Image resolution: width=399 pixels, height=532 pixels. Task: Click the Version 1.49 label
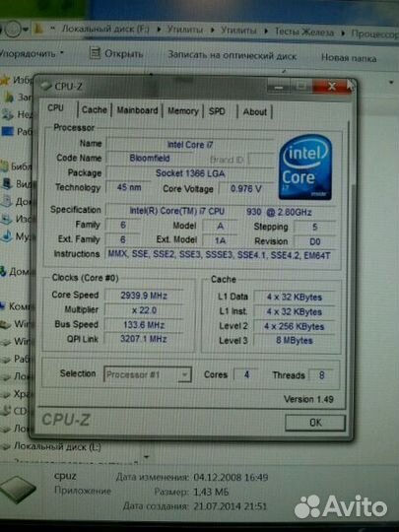point(308,399)
